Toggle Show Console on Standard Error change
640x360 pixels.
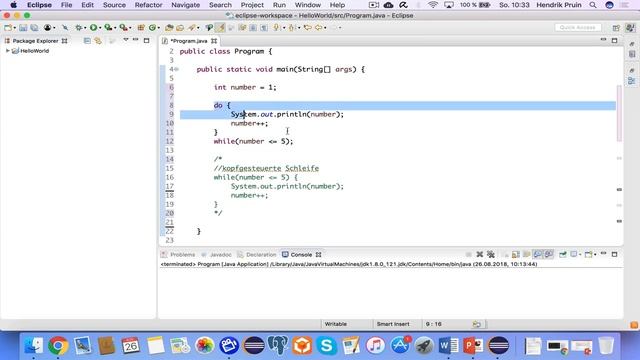[549, 254]
